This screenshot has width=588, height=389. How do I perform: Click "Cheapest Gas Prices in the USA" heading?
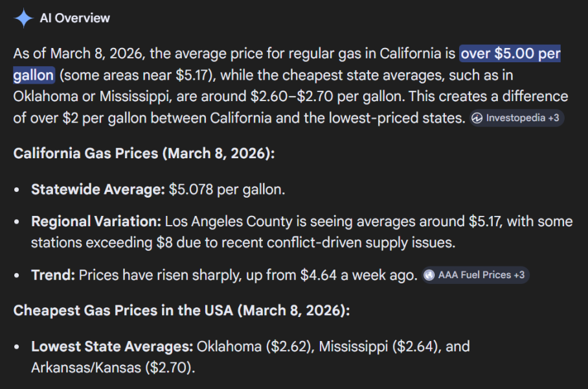[x=181, y=310]
